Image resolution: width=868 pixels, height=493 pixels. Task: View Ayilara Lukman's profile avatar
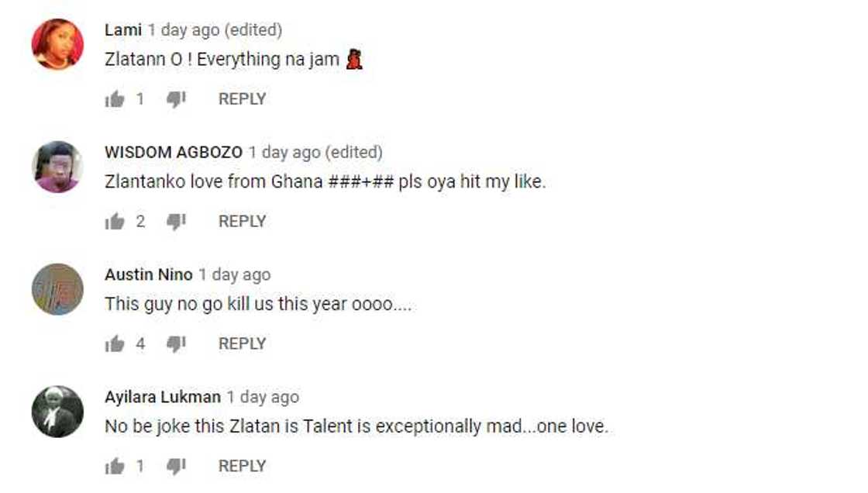(x=57, y=412)
